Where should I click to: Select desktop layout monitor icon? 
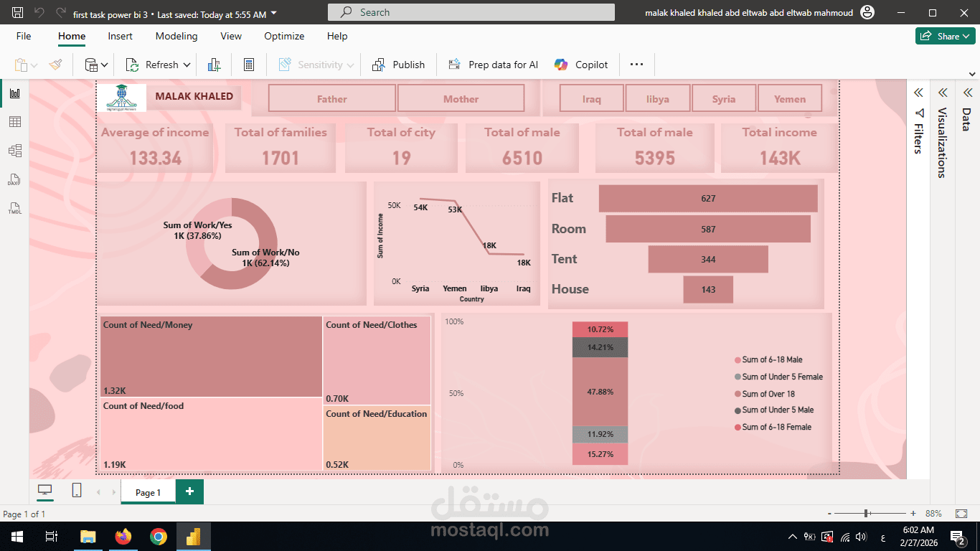coord(45,491)
